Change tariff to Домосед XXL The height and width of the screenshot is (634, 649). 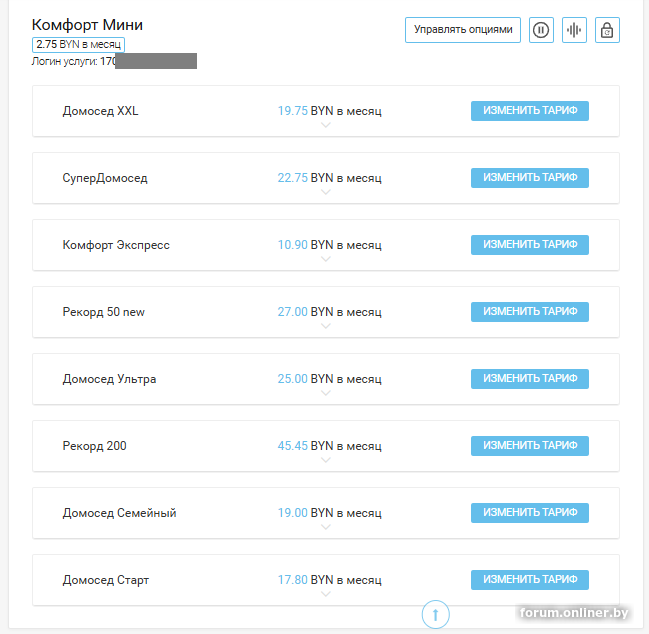(x=530, y=111)
